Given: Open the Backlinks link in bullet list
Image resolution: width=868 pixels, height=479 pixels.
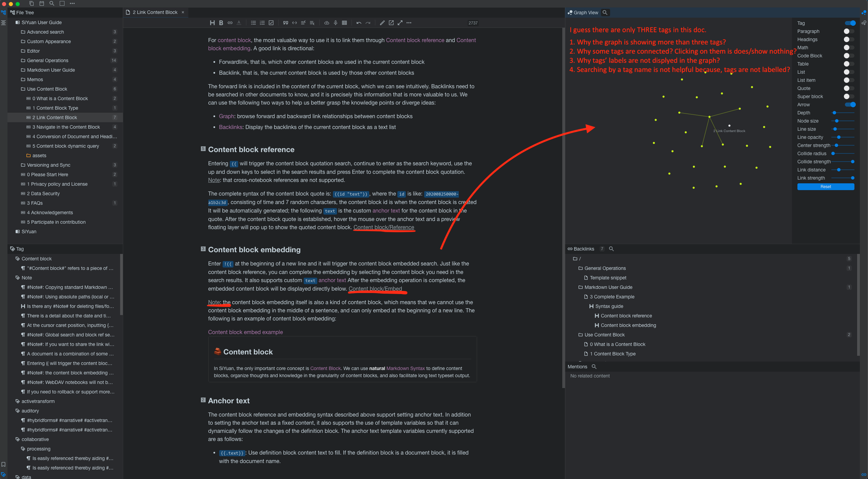Looking at the screenshot, I should coord(230,127).
